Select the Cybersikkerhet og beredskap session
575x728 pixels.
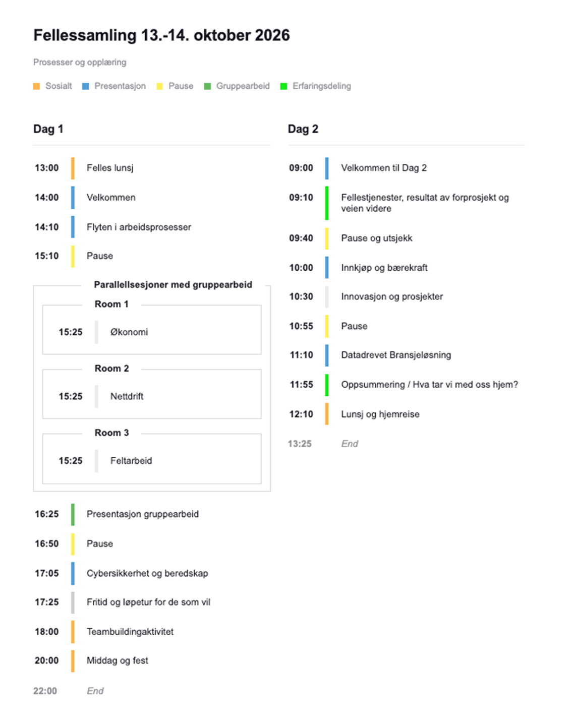coord(147,573)
